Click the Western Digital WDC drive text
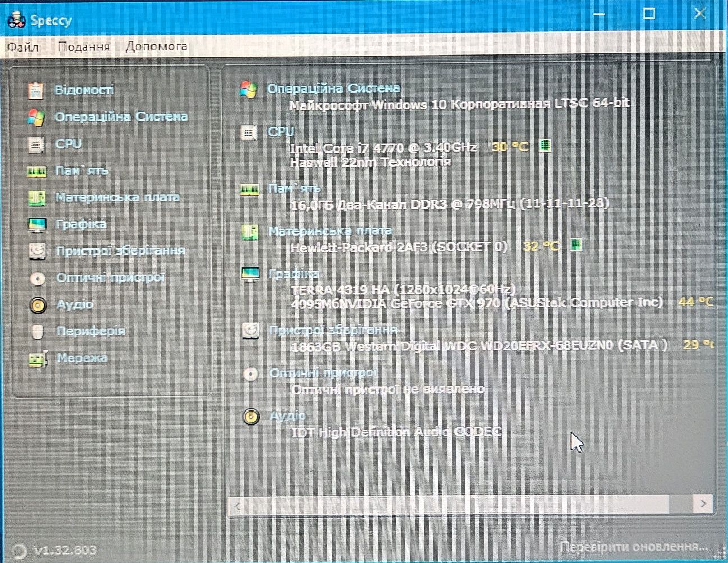This screenshot has height=563, width=728. tap(480, 346)
